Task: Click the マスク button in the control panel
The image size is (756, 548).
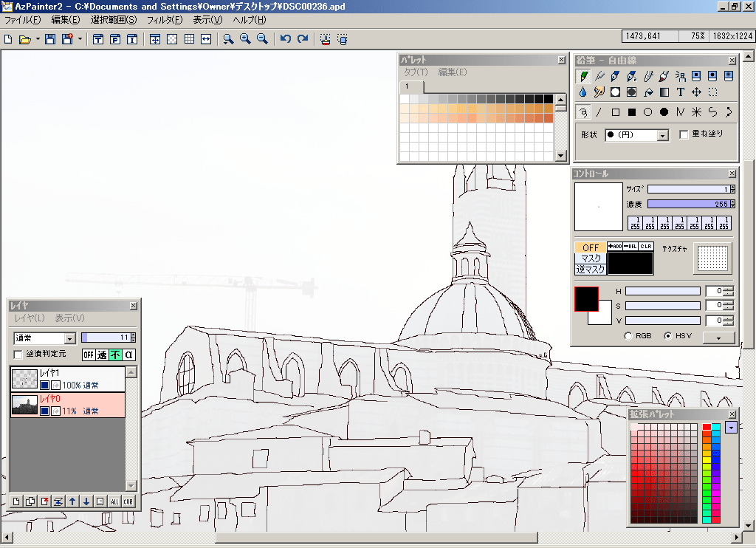Action: 588,259
